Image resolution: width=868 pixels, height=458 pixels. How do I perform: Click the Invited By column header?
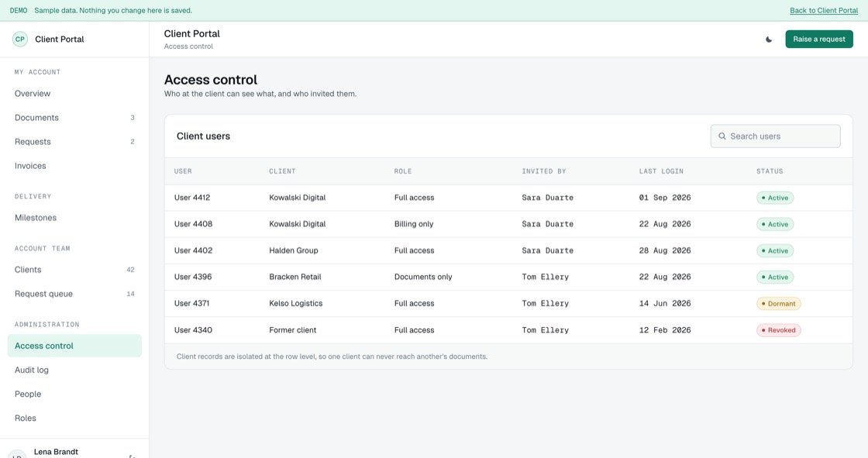[543, 171]
